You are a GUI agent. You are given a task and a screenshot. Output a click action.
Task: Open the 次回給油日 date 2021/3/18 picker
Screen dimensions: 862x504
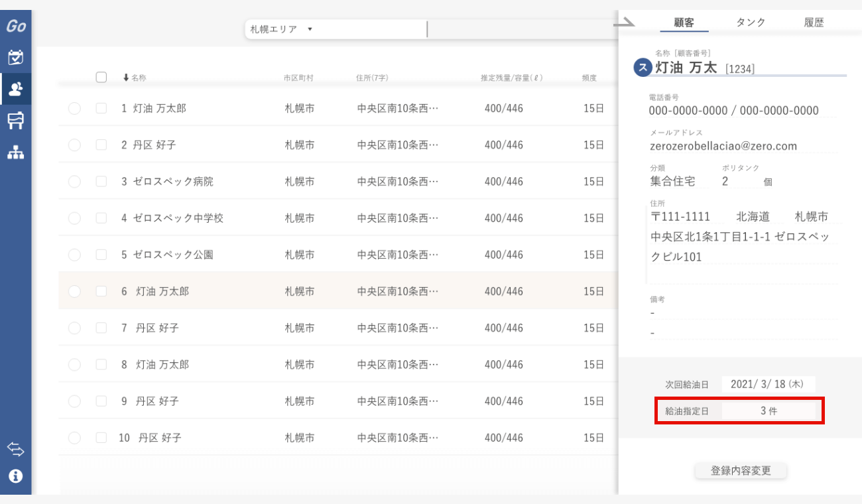769,384
